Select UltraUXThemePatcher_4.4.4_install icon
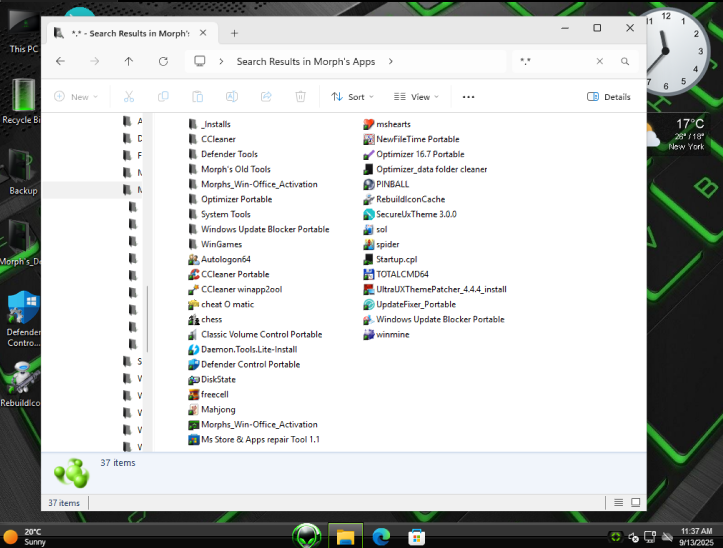 368,289
